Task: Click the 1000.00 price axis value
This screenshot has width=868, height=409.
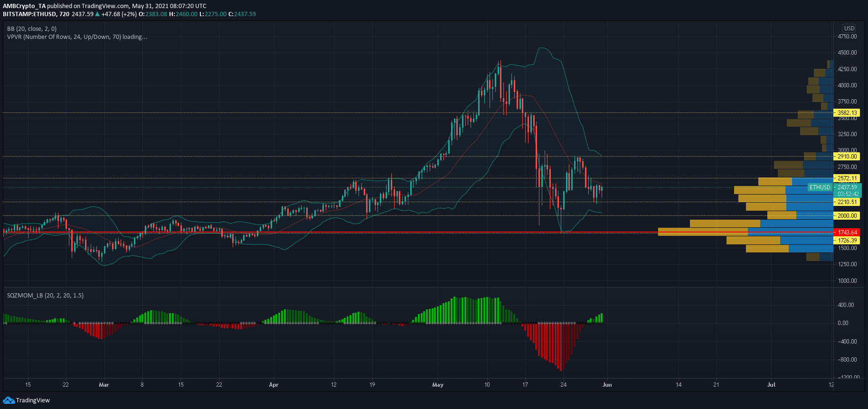Action: point(847,281)
